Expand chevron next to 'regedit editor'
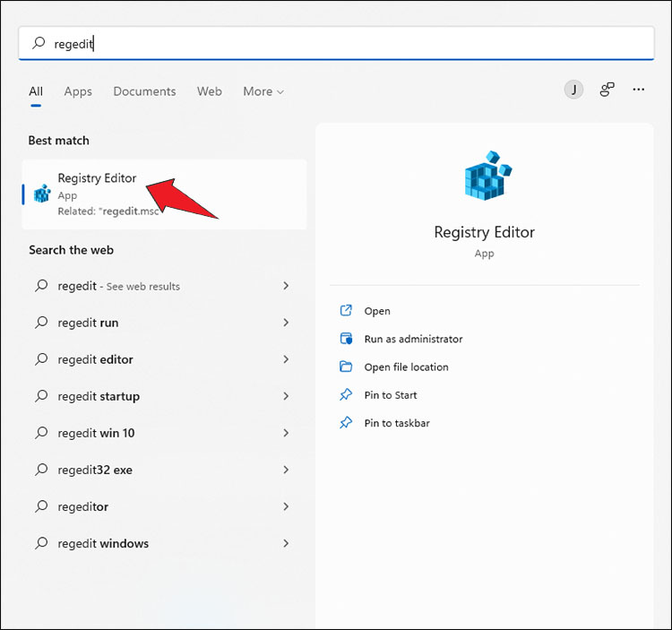The image size is (672, 630). [286, 359]
